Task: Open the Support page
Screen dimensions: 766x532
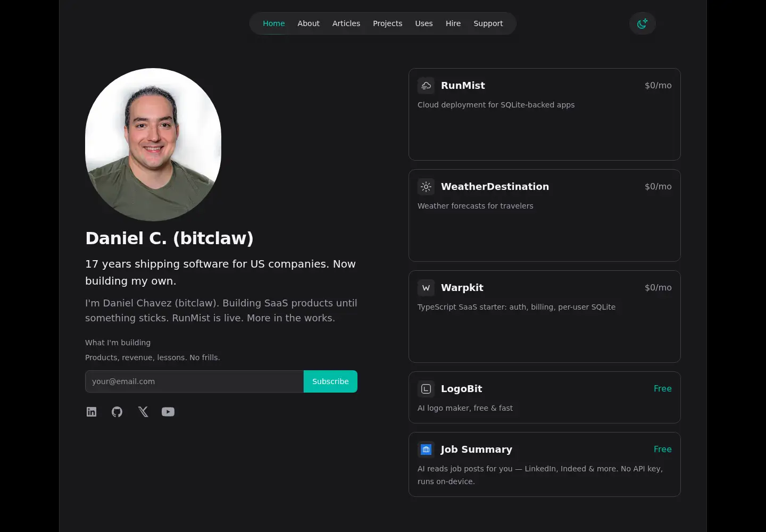Action: 488,23
